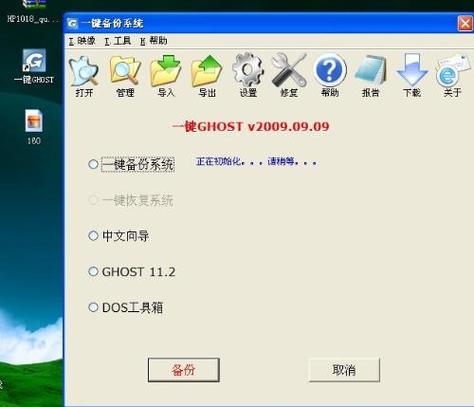474x407 pixels.
Task: Click the window title bar G icon
Action: 72,23
